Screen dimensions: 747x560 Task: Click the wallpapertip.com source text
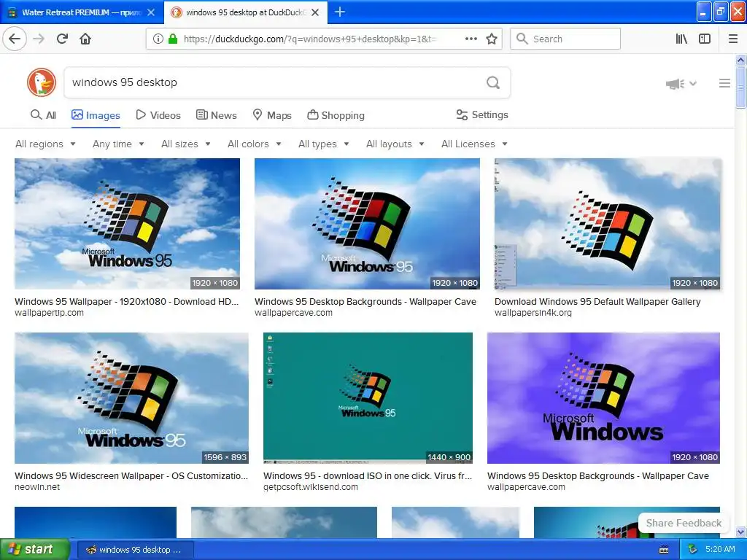(49, 313)
